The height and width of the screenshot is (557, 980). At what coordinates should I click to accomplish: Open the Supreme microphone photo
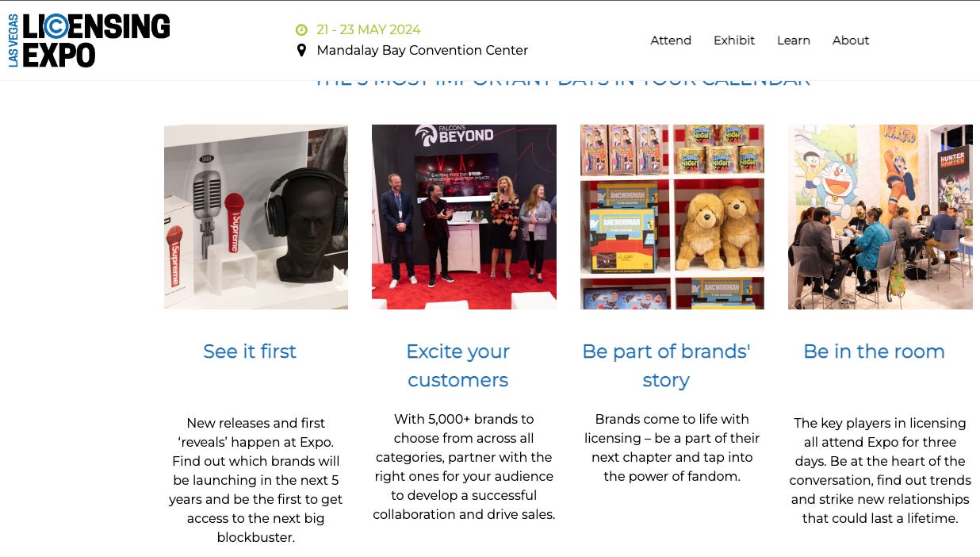(256, 217)
